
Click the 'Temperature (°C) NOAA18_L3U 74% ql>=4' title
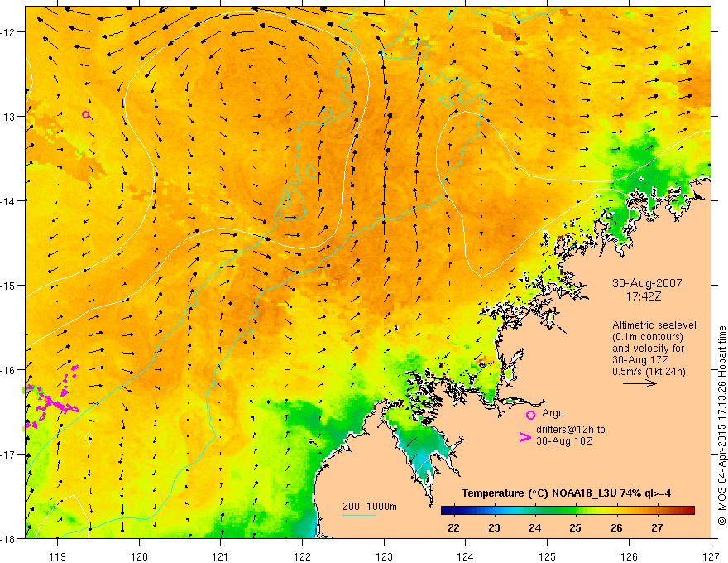(566, 493)
